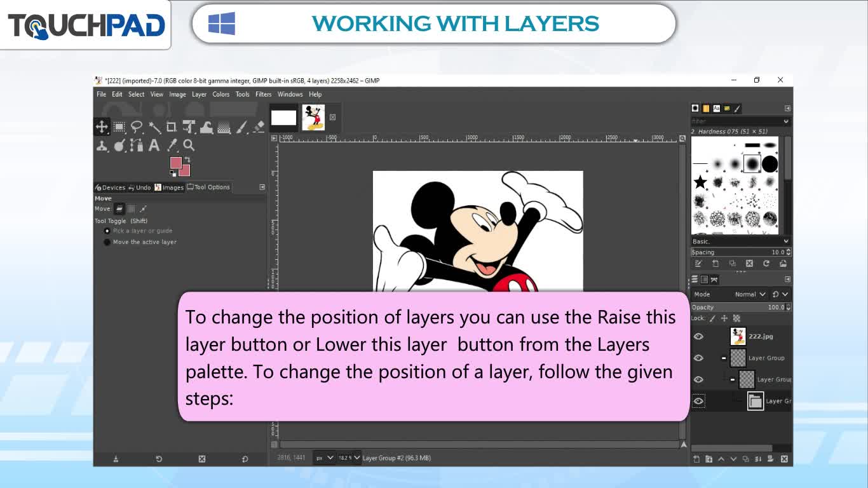
Task: Select the Crop tool
Action: click(172, 127)
